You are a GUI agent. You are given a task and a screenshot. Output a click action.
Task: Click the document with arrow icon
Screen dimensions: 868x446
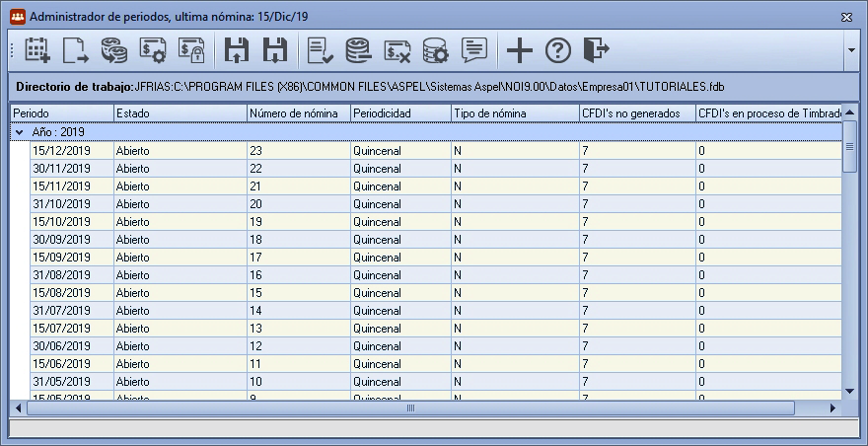point(76,50)
